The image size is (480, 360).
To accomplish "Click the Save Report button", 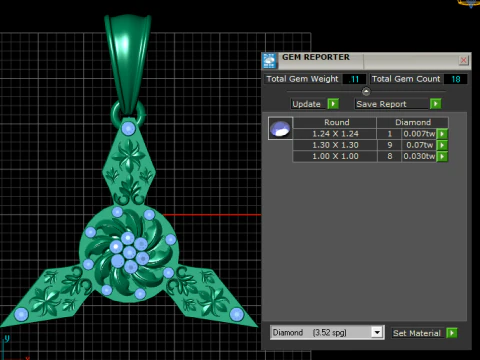I will tap(391, 104).
